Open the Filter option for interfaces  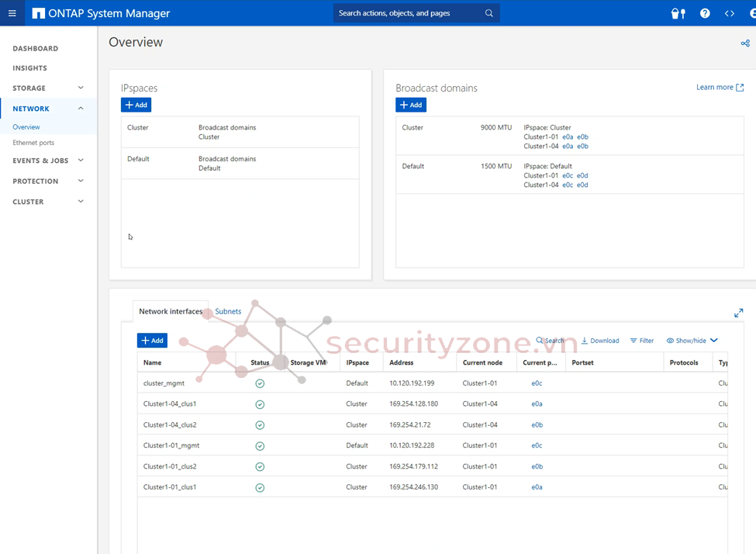(641, 341)
